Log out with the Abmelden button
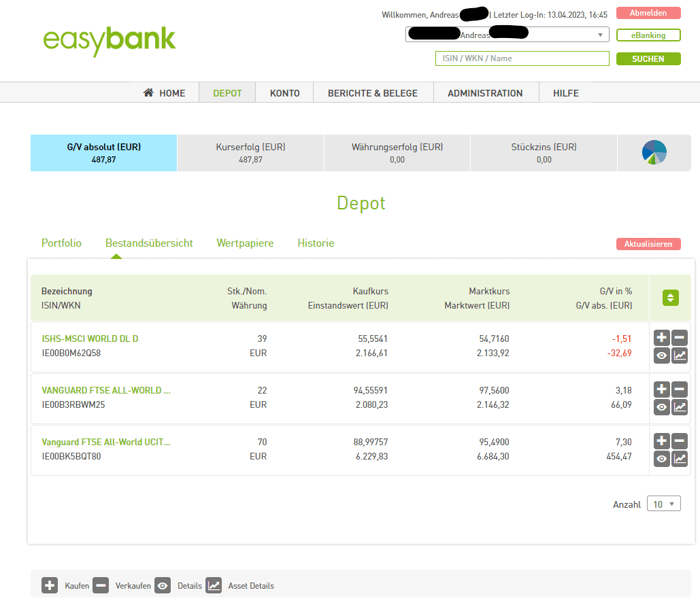The height and width of the screenshot is (607, 700). point(648,13)
